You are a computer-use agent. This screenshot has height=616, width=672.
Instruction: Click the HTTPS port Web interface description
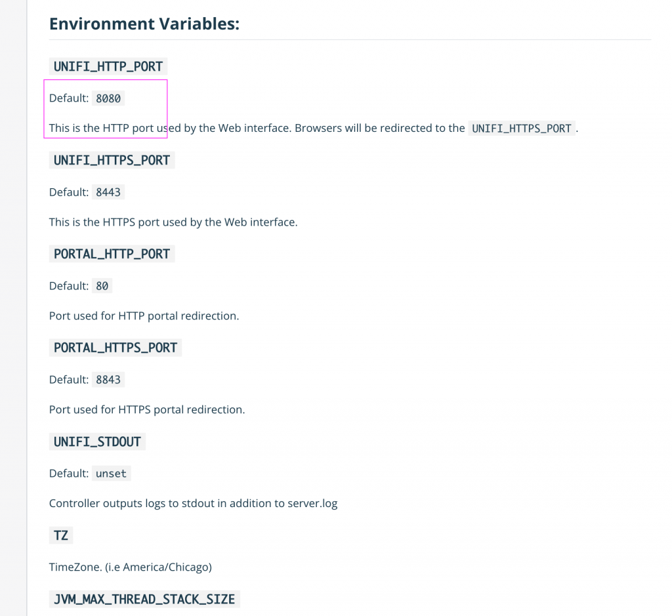coord(173,222)
